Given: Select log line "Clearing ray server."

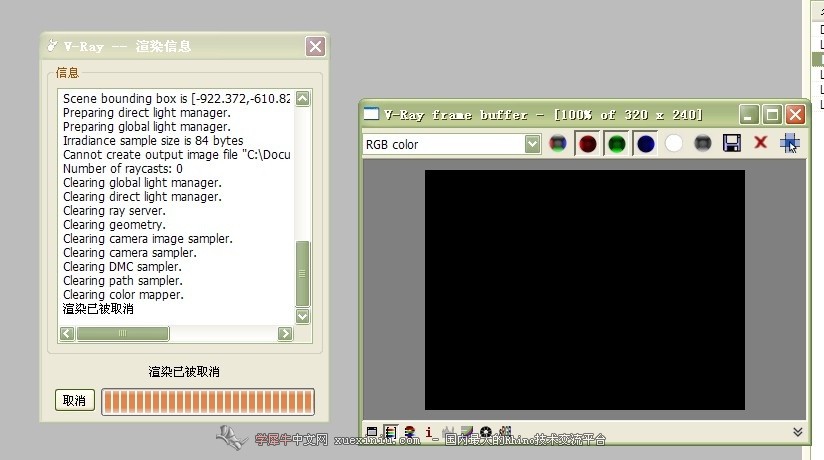Looking at the screenshot, I should click(114, 211).
